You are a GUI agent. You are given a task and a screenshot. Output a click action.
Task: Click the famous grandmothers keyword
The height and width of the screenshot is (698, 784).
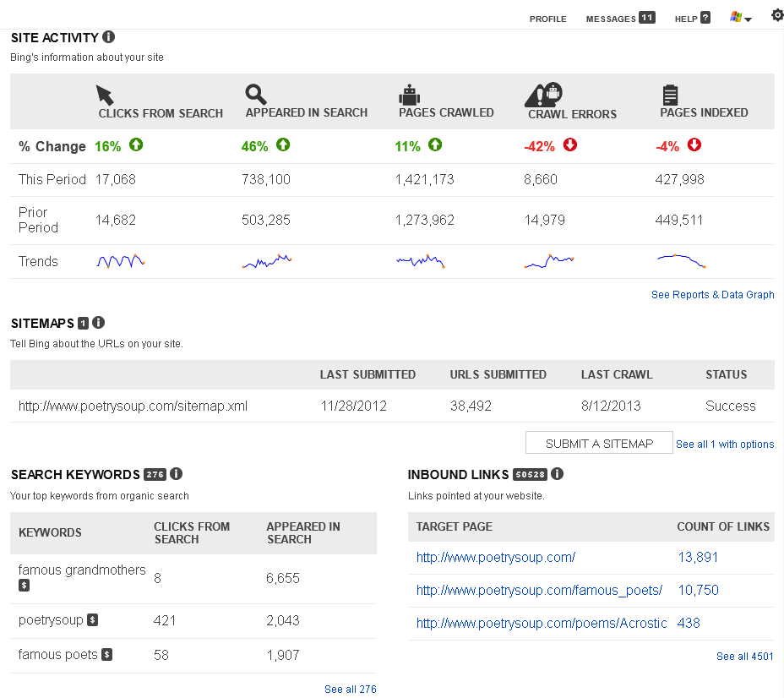(x=82, y=570)
